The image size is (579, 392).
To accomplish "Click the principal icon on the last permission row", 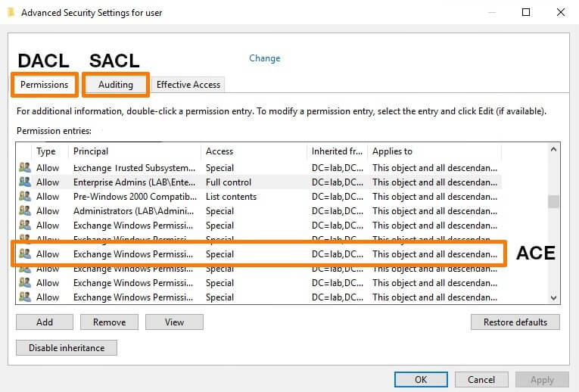I will pos(25,297).
